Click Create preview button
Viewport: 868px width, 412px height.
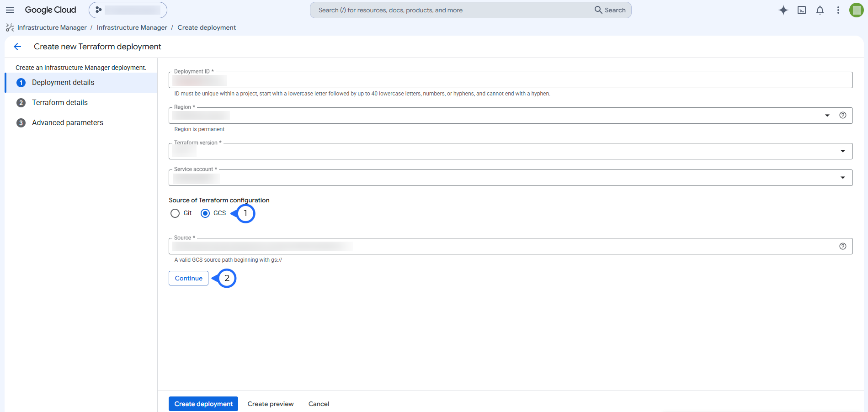271,404
